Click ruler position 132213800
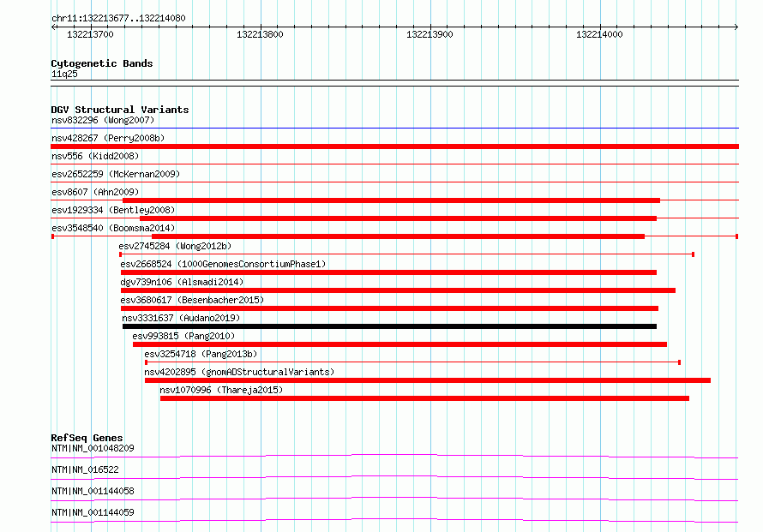The image size is (763, 532). (x=260, y=34)
